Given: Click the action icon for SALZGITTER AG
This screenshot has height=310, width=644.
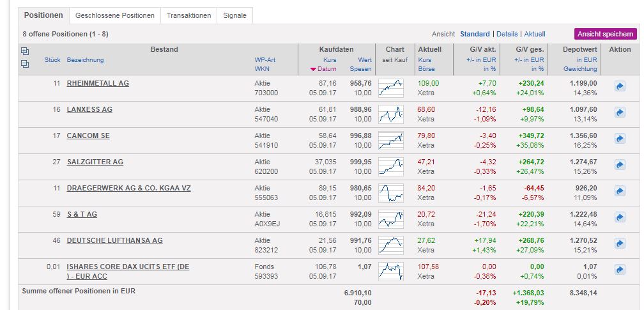Looking at the screenshot, I should coord(619,165).
